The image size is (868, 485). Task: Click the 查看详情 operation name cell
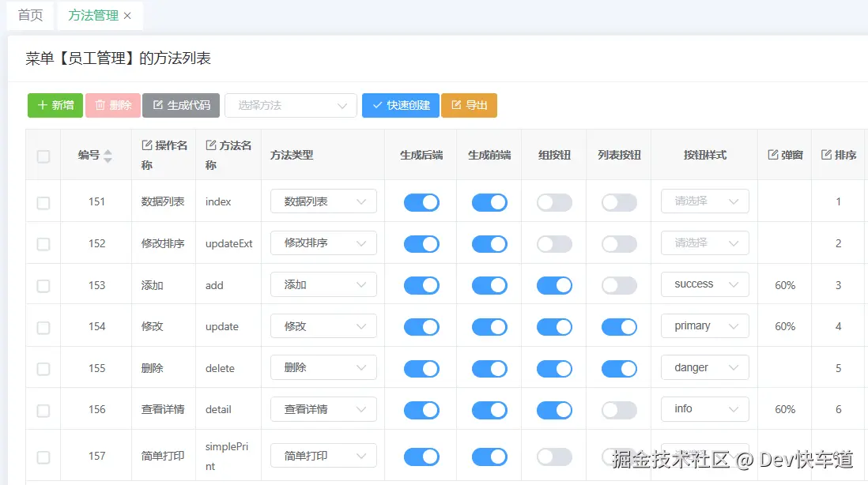(163, 410)
